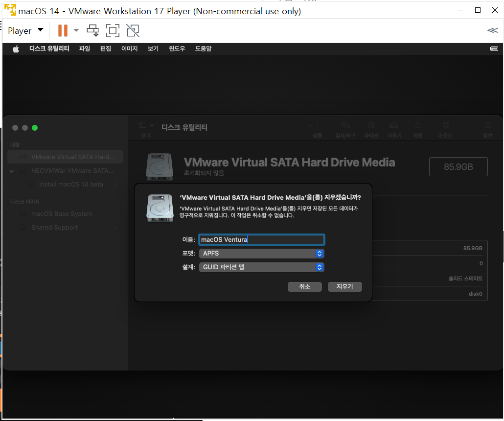Click the 복원 restore toolbar icon
The image size is (504, 421).
point(417,125)
